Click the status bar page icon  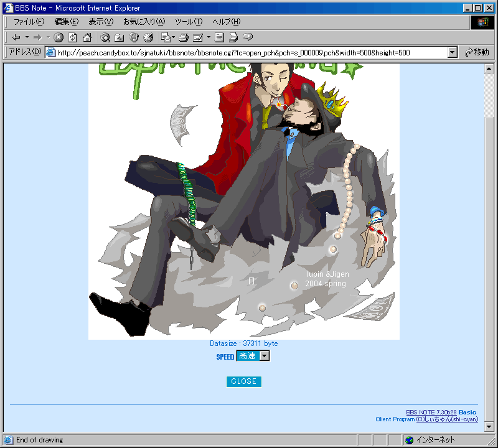(x=8, y=440)
